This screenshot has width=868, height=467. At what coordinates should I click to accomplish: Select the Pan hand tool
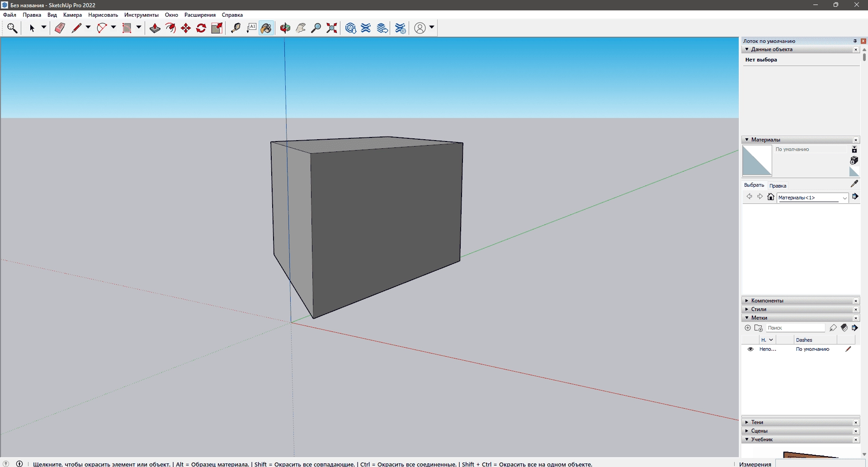301,28
